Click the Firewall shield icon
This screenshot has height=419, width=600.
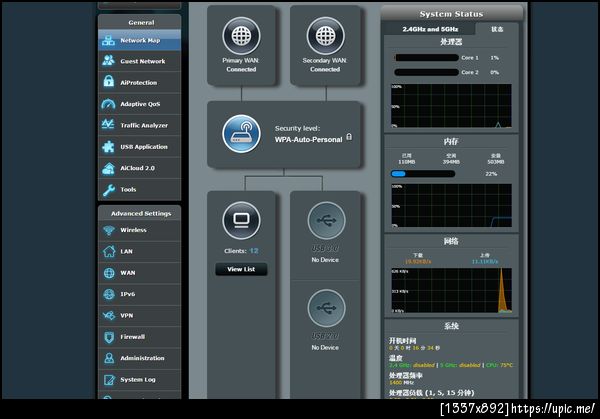pyautogui.click(x=109, y=337)
